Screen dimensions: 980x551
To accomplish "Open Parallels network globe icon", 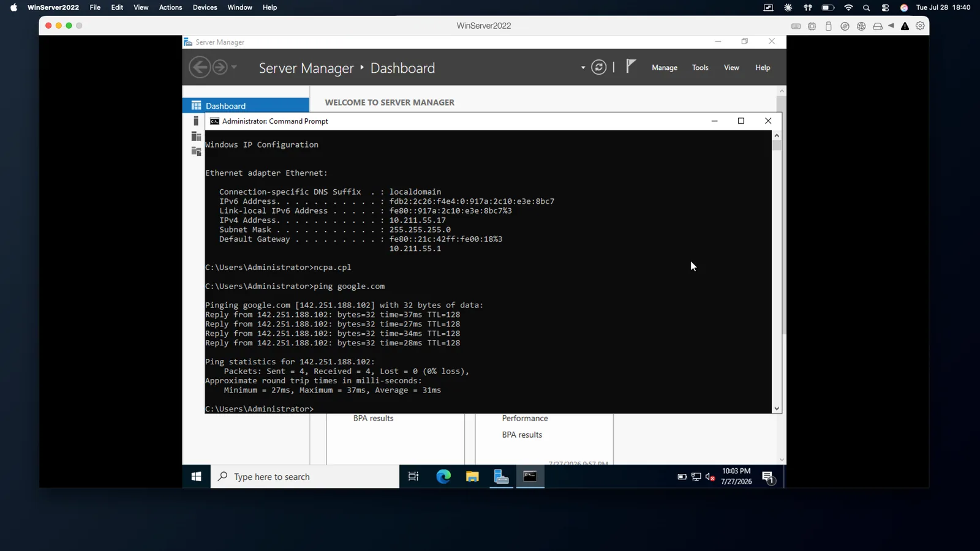I will pyautogui.click(x=861, y=26).
